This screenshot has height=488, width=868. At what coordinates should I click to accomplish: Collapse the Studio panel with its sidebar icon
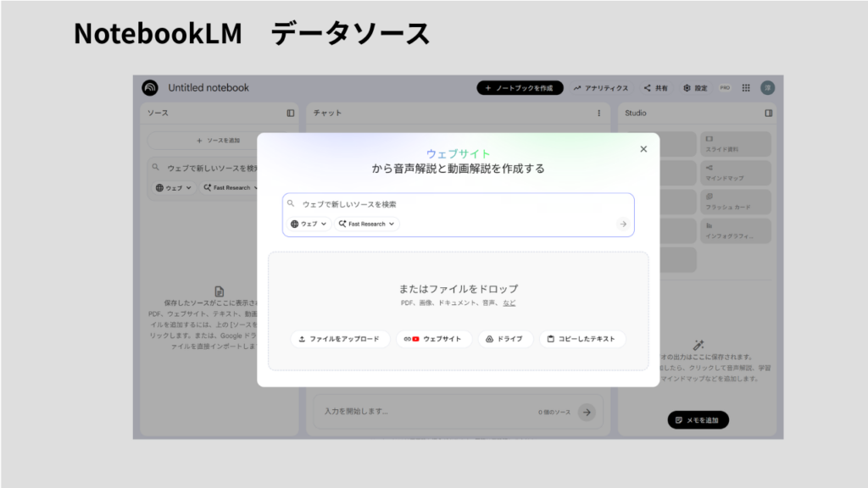(x=768, y=113)
